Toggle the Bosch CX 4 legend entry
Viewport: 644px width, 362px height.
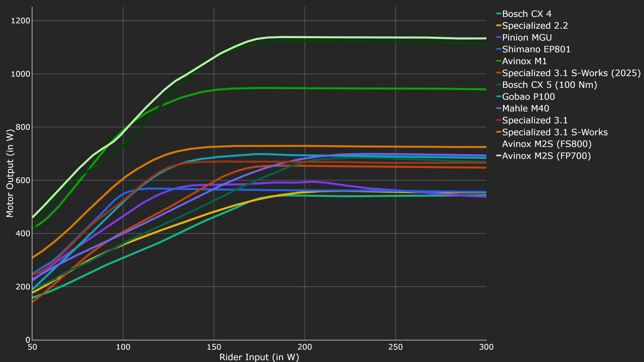527,14
